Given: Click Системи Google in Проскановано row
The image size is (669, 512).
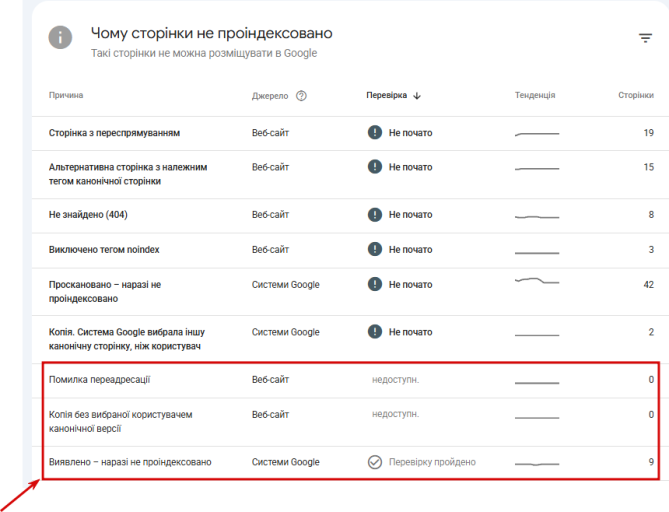Looking at the screenshot, I should point(285,285).
